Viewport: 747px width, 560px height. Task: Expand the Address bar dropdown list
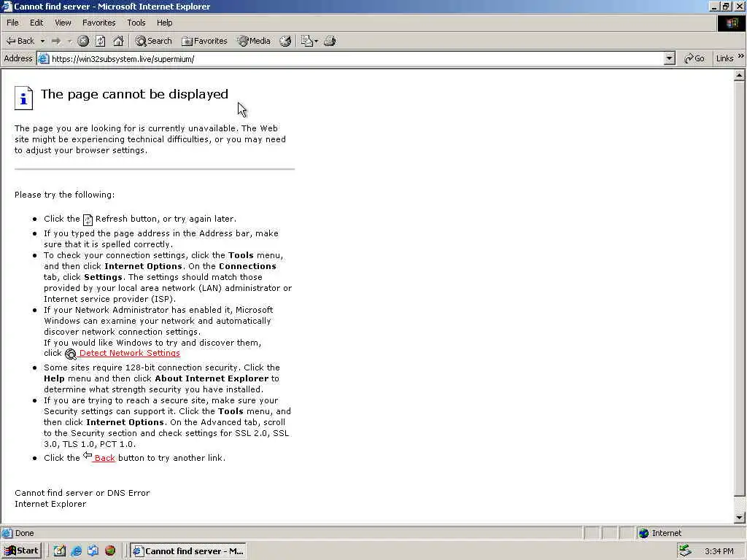[670, 58]
